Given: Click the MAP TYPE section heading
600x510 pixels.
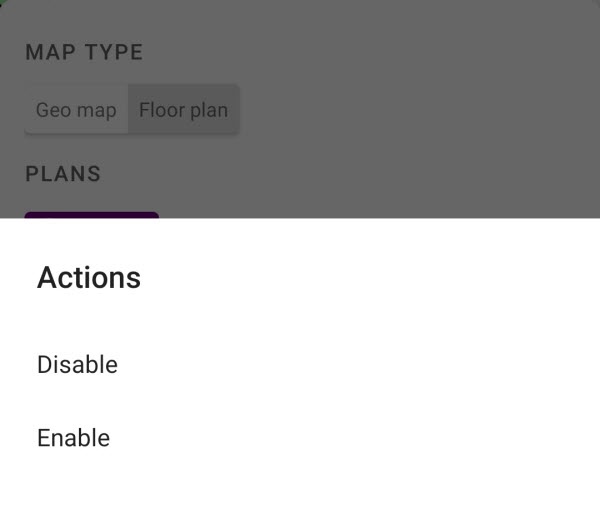Looking at the screenshot, I should click(84, 52).
